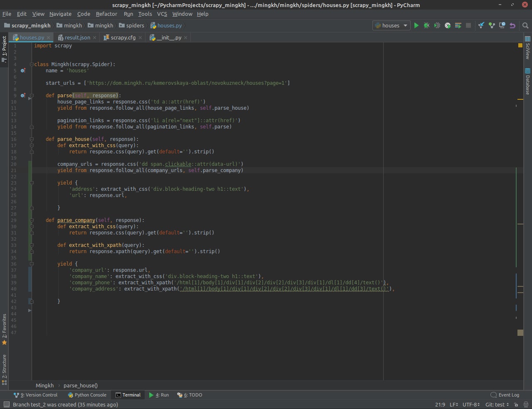Image resolution: width=532 pixels, height=409 pixels.
Task: Open the Refactor menu
Action: tap(106, 14)
